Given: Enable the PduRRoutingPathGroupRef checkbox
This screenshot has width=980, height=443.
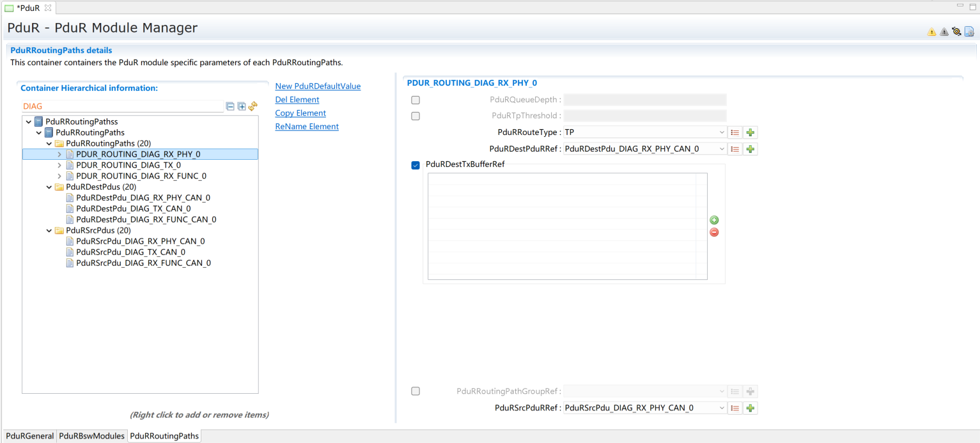Looking at the screenshot, I should (x=416, y=391).
